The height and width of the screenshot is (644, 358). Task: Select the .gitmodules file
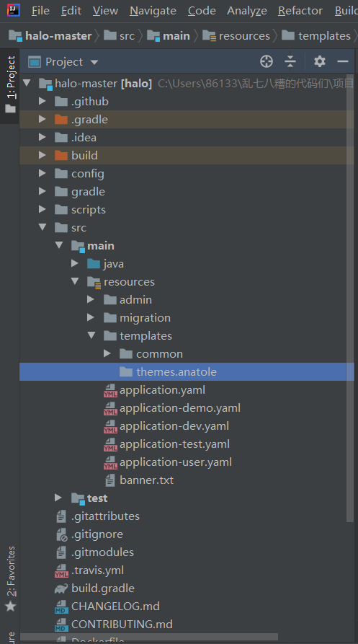[x=102, y=552]
